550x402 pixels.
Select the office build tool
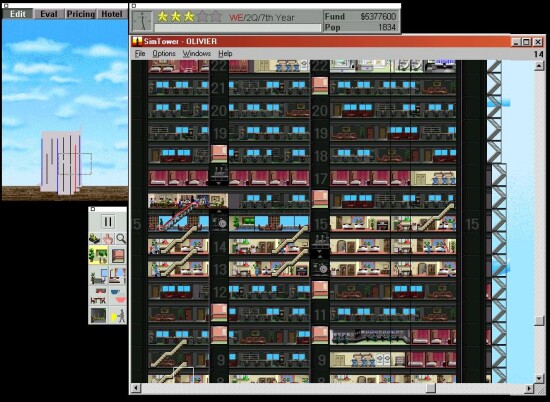coord(98,276)
